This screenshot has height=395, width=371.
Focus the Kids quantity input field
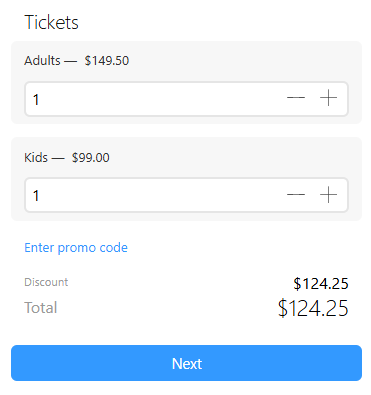[186, 195]
